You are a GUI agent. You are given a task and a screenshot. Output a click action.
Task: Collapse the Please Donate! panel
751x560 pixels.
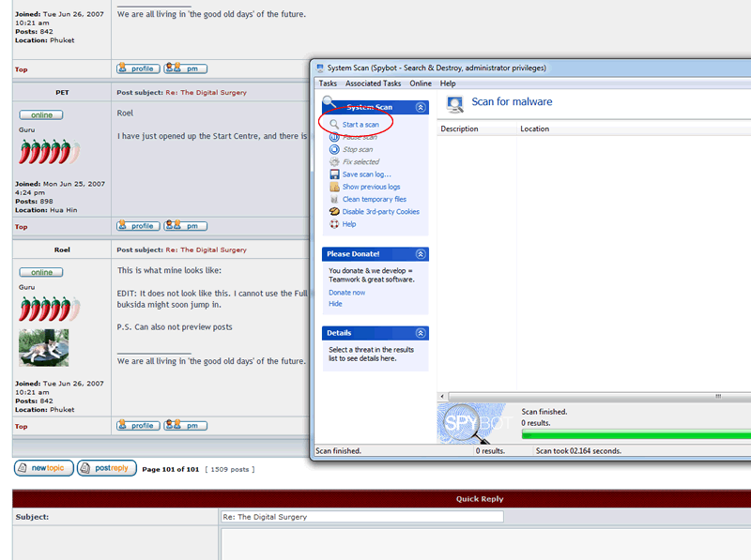point(421,254)
